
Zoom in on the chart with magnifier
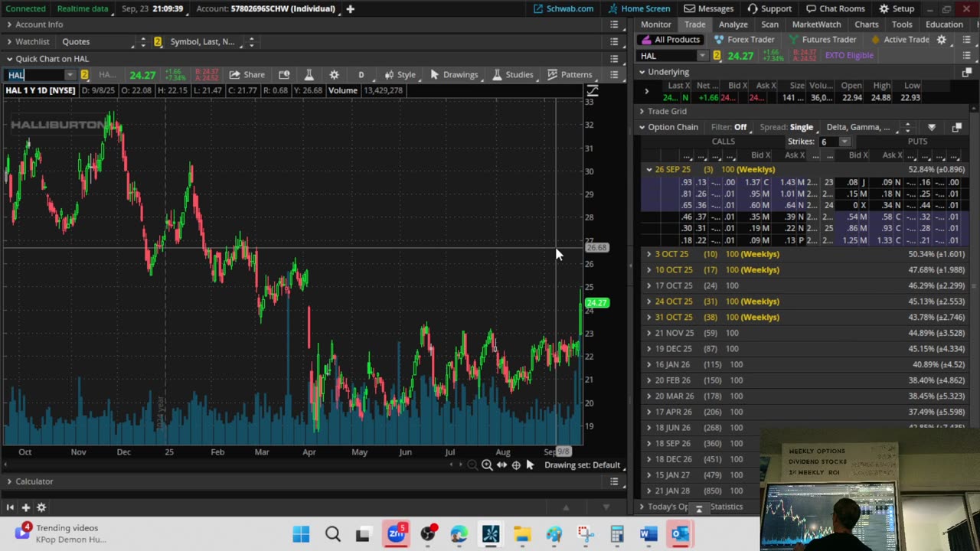coord(487,465)
